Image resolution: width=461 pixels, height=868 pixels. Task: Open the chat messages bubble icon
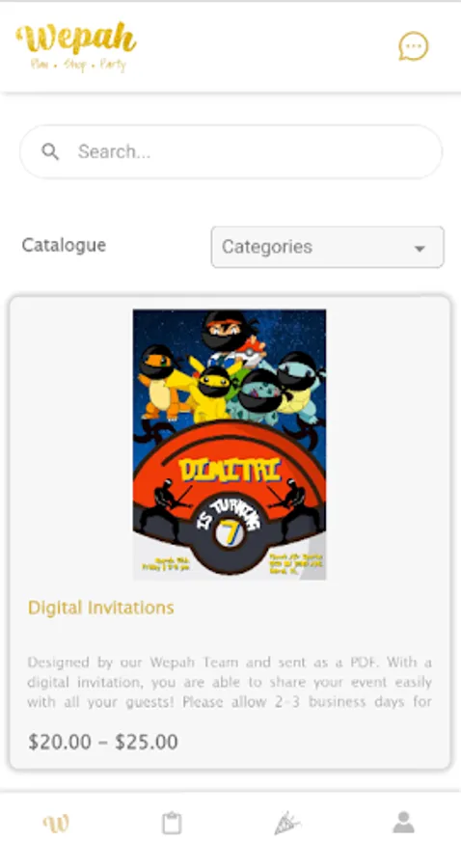coord(414,46)
